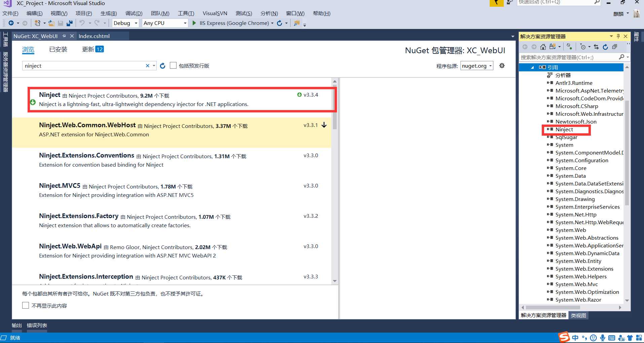Open the 错误列表 error list tab

pyautogui.click(x=37, y=325)
